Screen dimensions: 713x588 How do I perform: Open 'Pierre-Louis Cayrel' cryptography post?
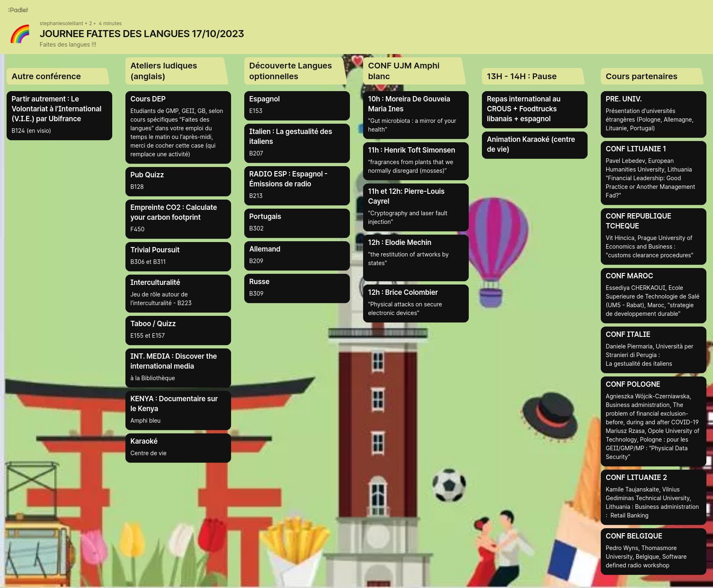click(416, 207)
